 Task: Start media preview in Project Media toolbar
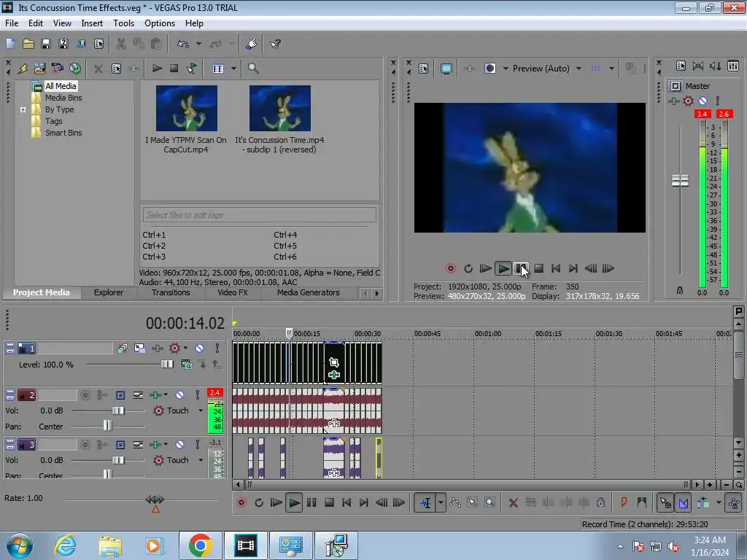[x=157, y=69]
